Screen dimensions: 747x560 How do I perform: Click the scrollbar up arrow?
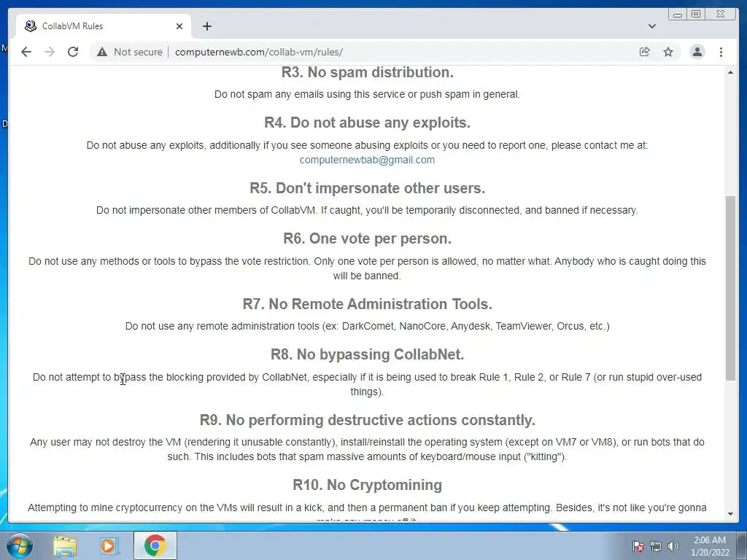730,72
